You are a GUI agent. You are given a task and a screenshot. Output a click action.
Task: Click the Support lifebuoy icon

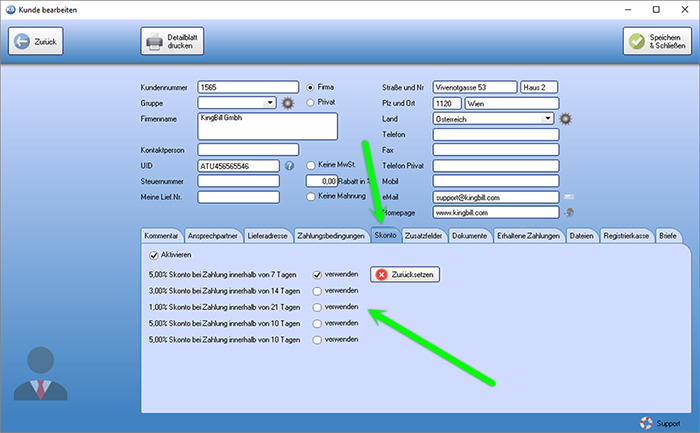pyautogui.click(x=646, y=423)
